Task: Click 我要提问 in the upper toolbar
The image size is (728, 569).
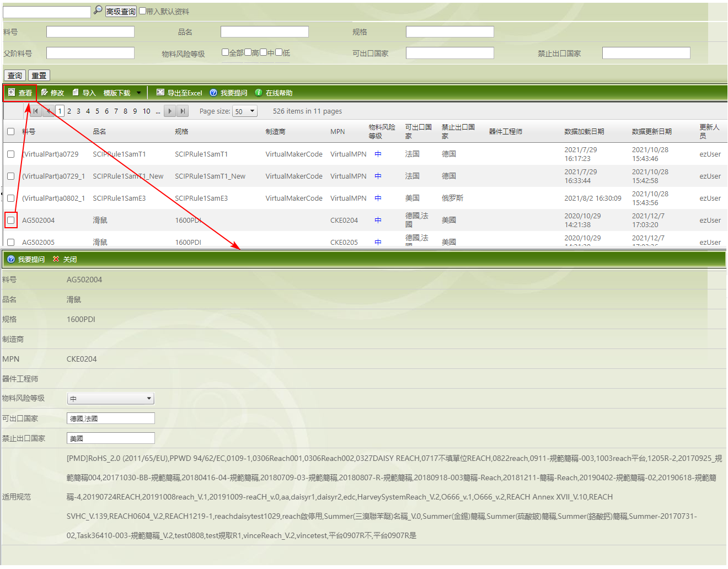Action: 228,93
